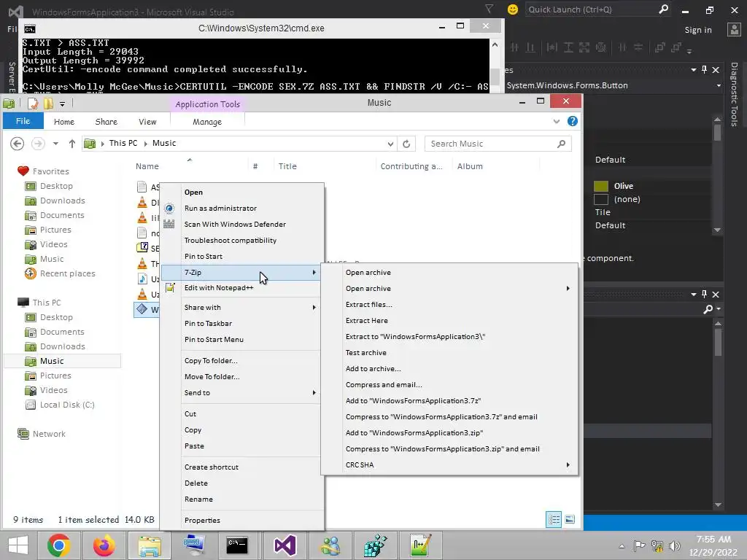Image resolution: width=747 pixels, height=560 pixels.
Task: Open System.Windows.Forms.Button object dropdown
Action: pyautogui.click(x=719, y=86)
